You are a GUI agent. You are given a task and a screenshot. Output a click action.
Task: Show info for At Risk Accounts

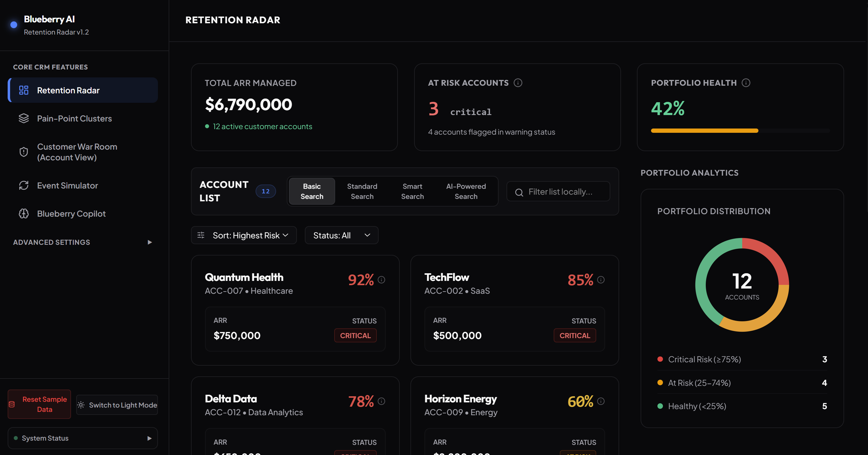pos(518,83)
